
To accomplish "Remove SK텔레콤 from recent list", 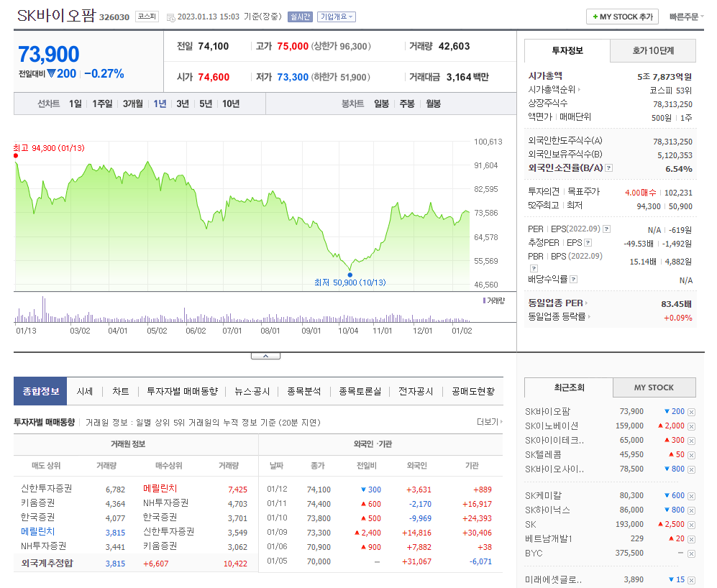I will coord(691,456).
